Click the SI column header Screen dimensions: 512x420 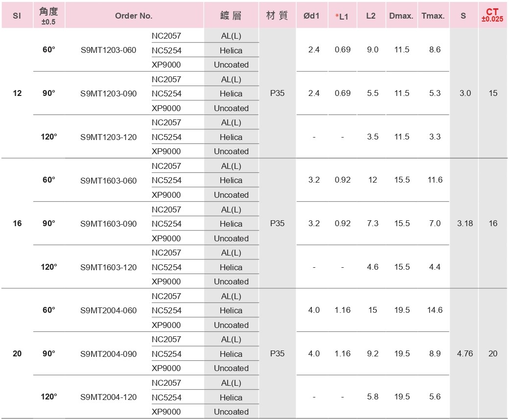17,16
